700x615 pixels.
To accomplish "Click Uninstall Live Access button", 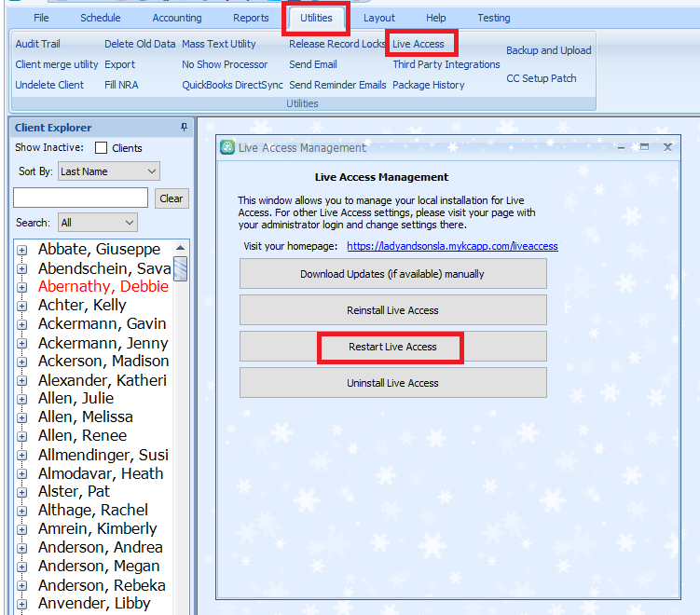I will coord(392,383).
